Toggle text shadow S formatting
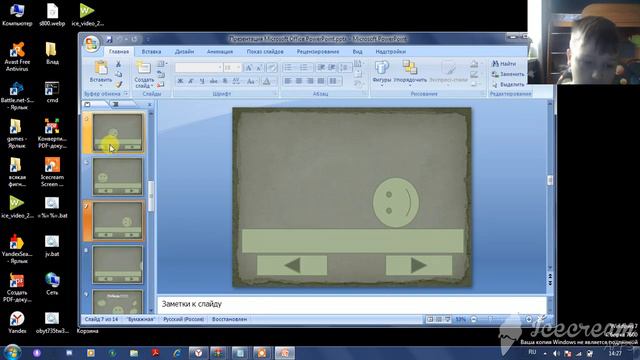640x360 pixels. [x=224, y=81]
